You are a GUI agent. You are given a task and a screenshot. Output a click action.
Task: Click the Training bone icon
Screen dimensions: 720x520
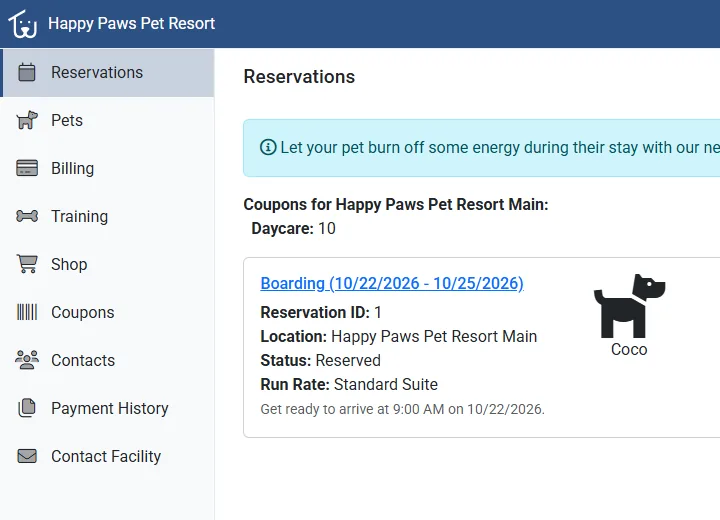tap(27, 216)
